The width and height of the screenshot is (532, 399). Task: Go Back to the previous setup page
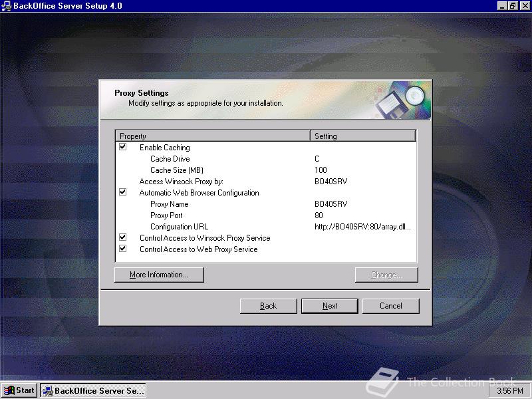(x=269, y=306)
